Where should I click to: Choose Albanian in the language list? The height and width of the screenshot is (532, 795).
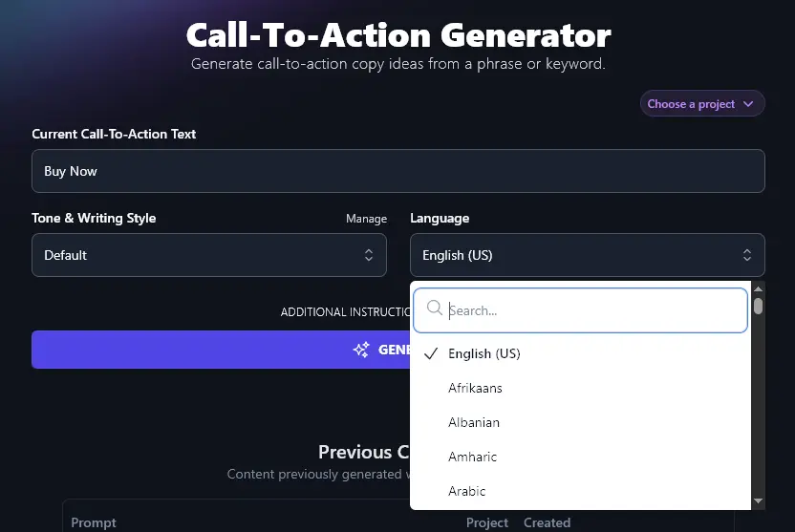[580, 422]
